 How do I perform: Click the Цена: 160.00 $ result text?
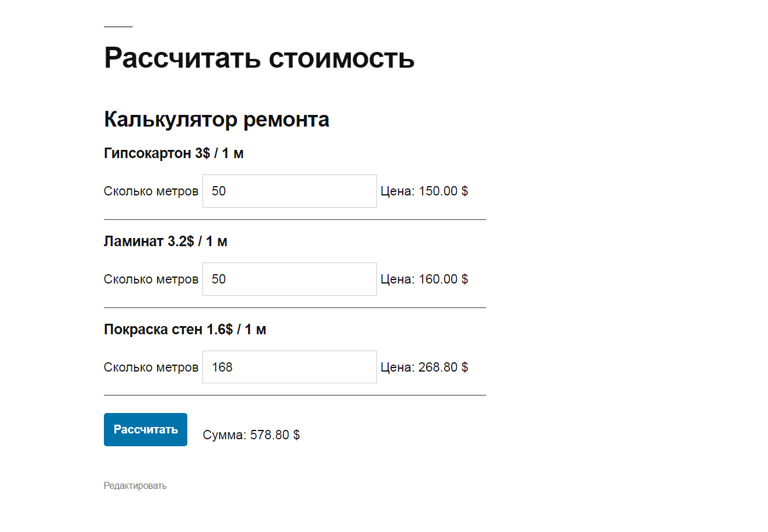coord(424,279)
